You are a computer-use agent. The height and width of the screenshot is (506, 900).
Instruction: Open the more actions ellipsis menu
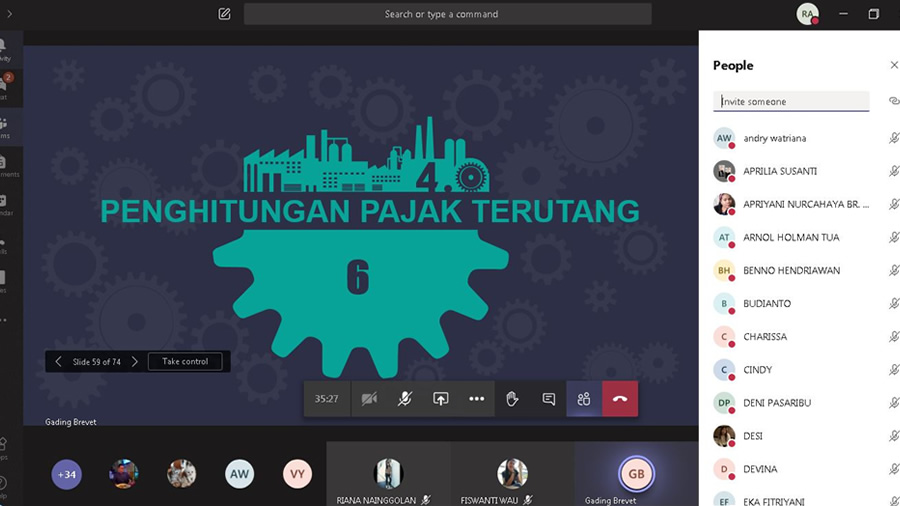point(476,398)
